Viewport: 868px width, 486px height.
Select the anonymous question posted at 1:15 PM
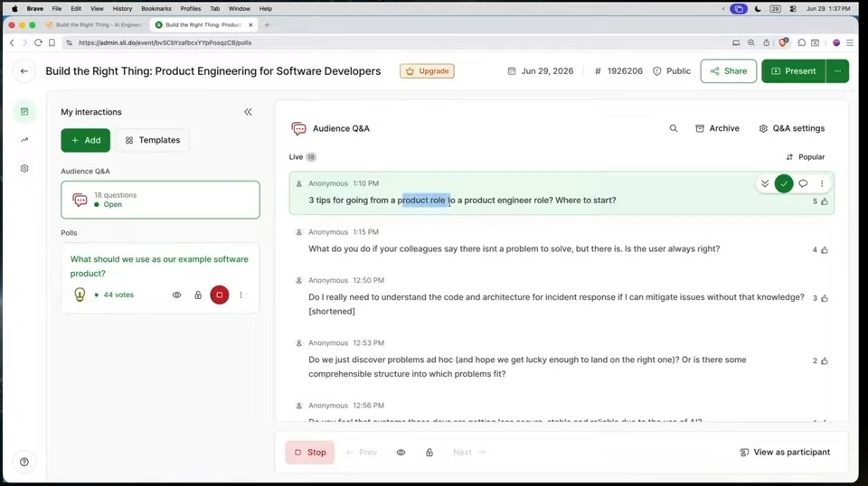tap(560, 241)
